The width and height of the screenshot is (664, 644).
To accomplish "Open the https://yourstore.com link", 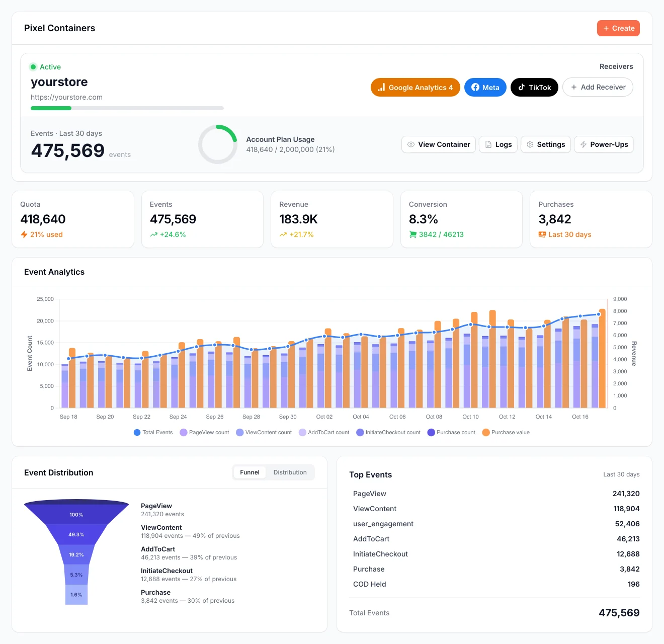I will click(66, 97).
